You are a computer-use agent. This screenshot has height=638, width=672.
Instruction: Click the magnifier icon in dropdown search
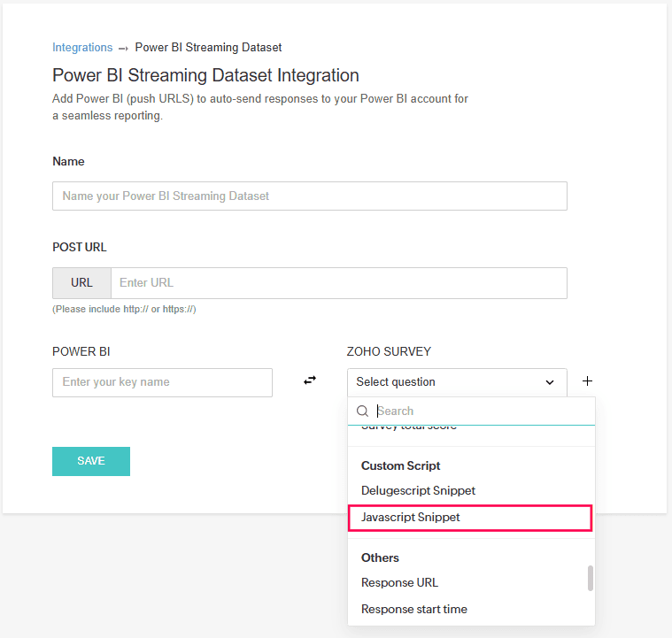tap(362, 411)
